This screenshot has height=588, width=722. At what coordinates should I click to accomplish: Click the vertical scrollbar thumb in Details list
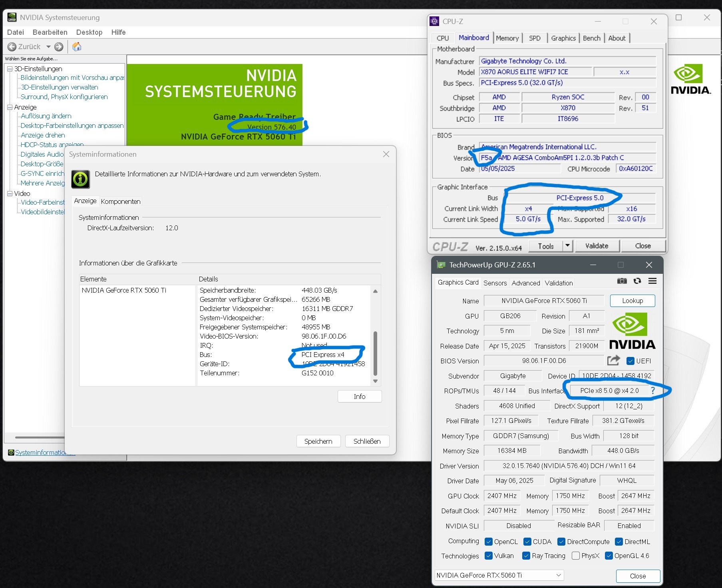pos(375,353)
